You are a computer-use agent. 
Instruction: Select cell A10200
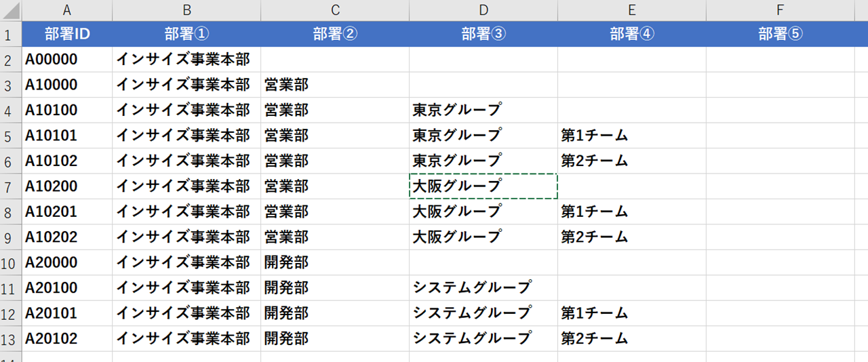[x=67, y=186]
